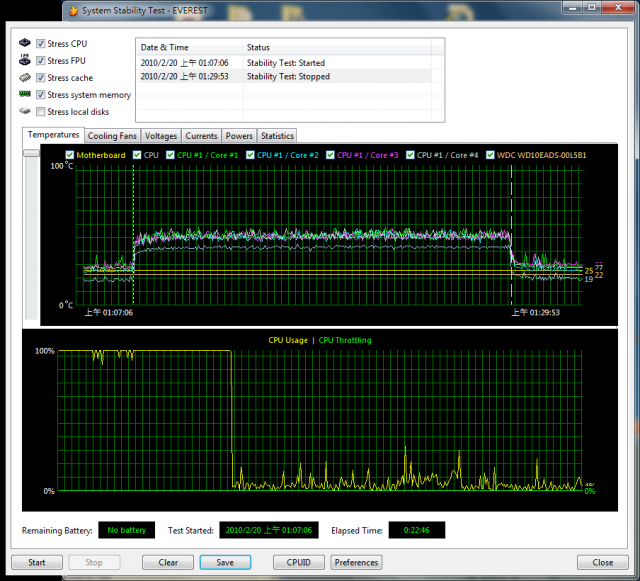Switch to the Cooling Fans tab
This screenshot has height=581, width=640.
(x=112, y=136)
